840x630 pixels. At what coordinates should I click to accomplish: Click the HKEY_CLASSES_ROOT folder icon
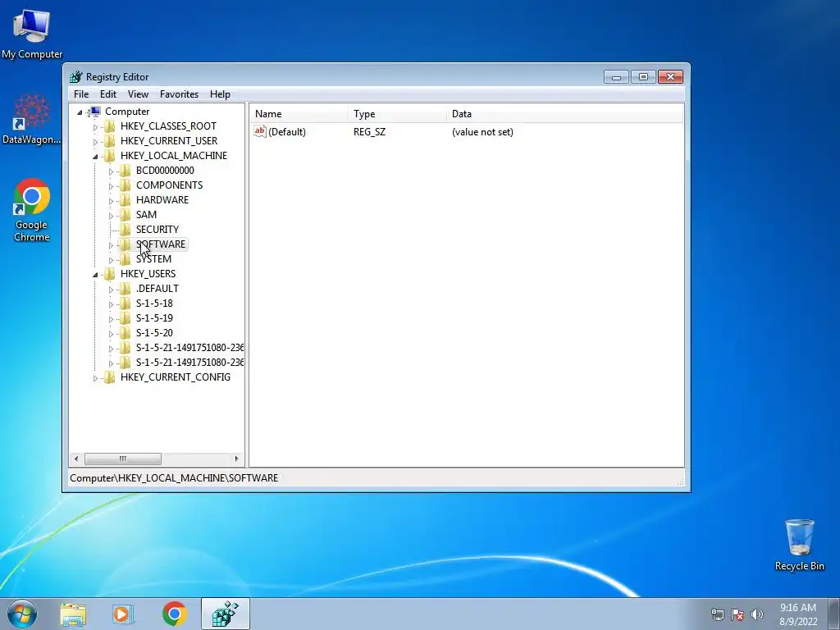[109, 126]
